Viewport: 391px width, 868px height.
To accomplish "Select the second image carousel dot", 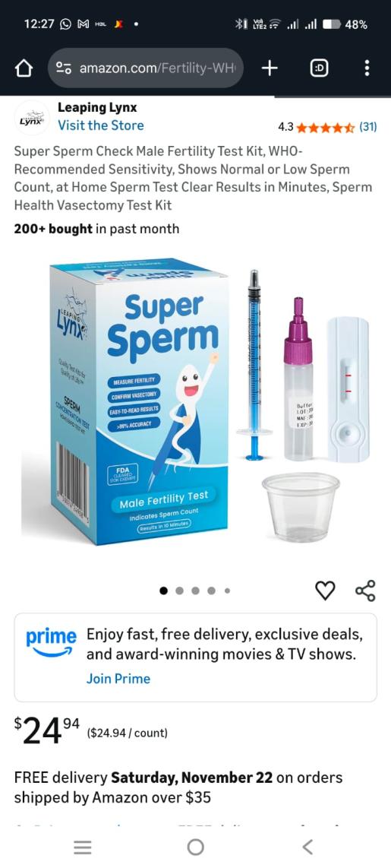I will (x=179, y=591).
